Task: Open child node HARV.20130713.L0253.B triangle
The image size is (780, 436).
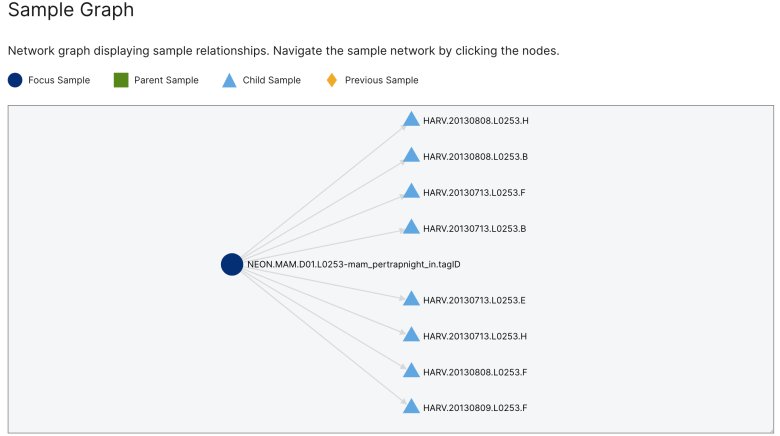Action: 411,227
